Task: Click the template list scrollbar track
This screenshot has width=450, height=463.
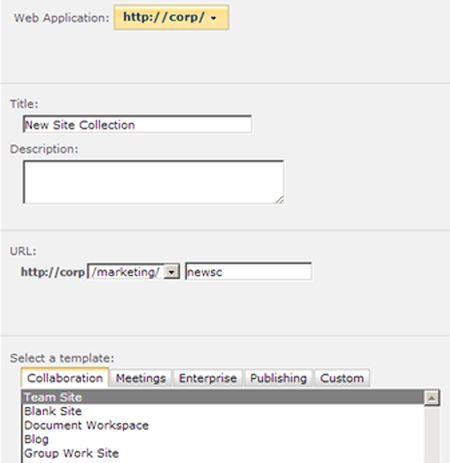Action: [x=432, y=434]
